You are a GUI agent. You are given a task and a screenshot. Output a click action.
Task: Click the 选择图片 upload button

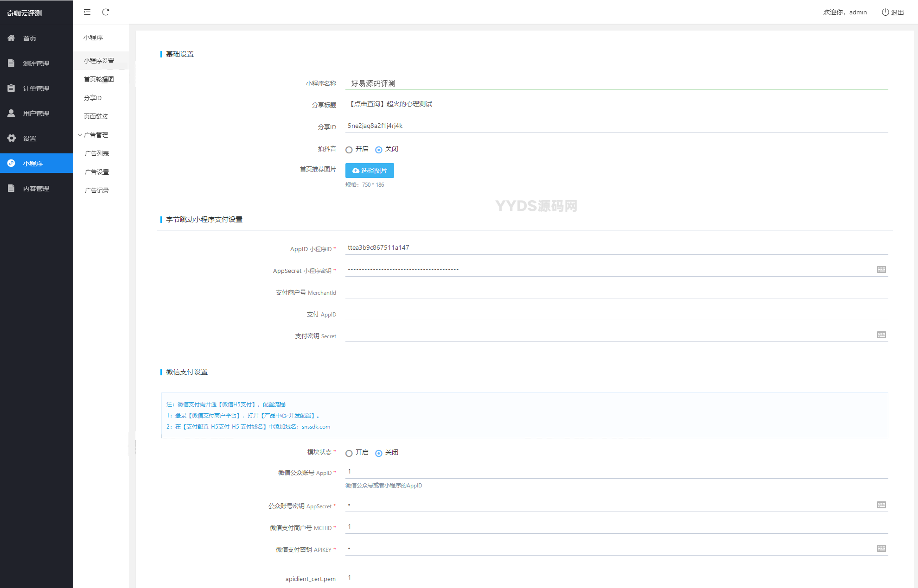pos(370,171)
